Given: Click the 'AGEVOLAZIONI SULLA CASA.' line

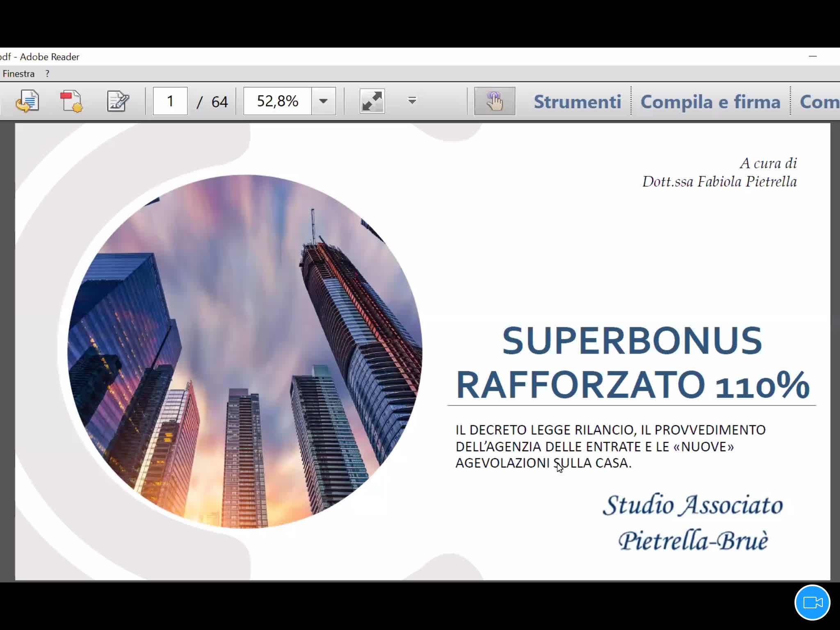Looking at the screenshot, I should (x=543, y=463).
